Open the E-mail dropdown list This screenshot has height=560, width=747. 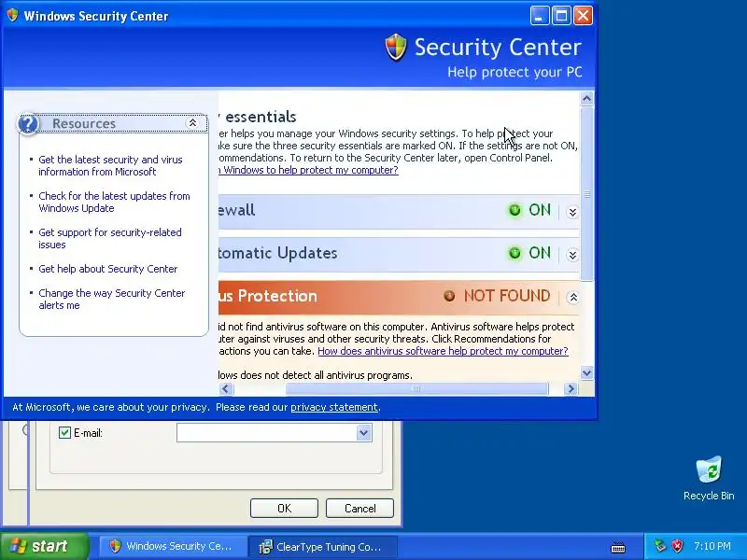pyautogui.click(x=363, y=433)
